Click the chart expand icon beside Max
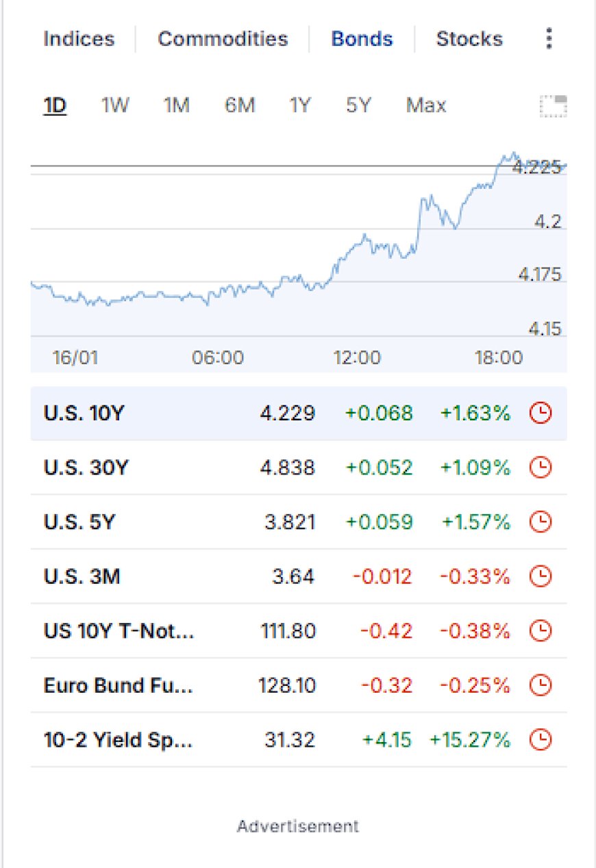The height and width of the screenshot is (868, 596). tap(553, 107)
